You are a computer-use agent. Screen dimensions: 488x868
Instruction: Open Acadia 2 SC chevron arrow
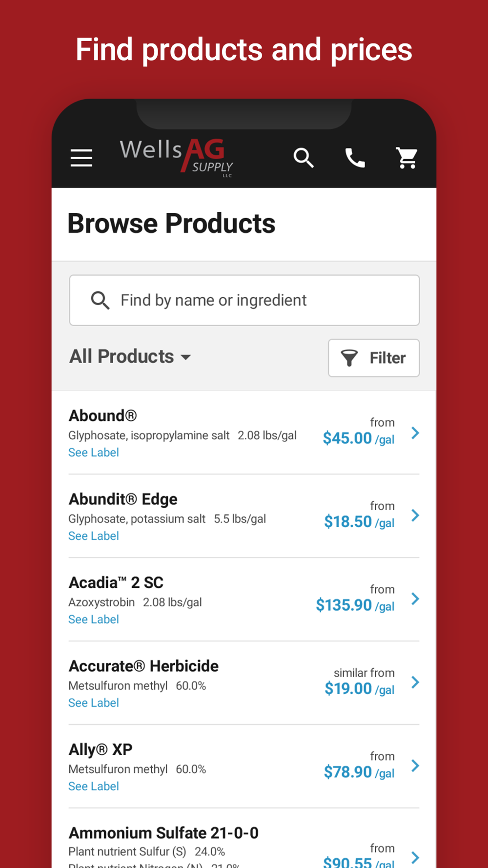[x=415, y=599]
